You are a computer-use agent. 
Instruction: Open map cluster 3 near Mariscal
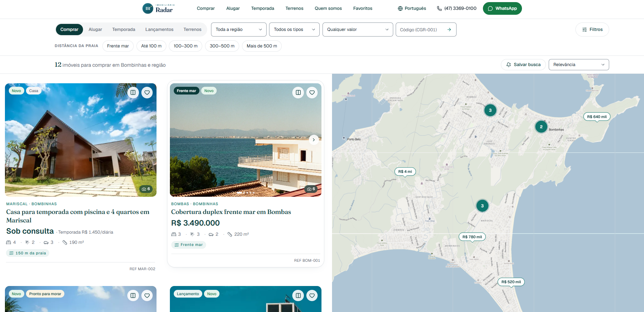(482, 206)
